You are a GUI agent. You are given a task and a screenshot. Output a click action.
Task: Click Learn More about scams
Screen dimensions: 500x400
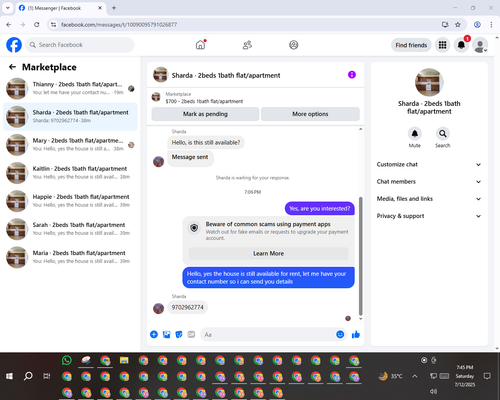coord(268,253)
